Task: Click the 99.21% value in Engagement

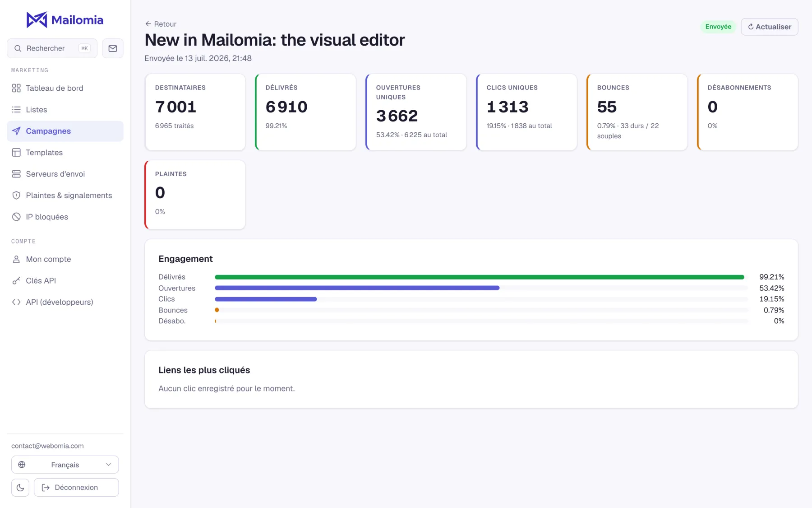Action: (x=771, y=277)
